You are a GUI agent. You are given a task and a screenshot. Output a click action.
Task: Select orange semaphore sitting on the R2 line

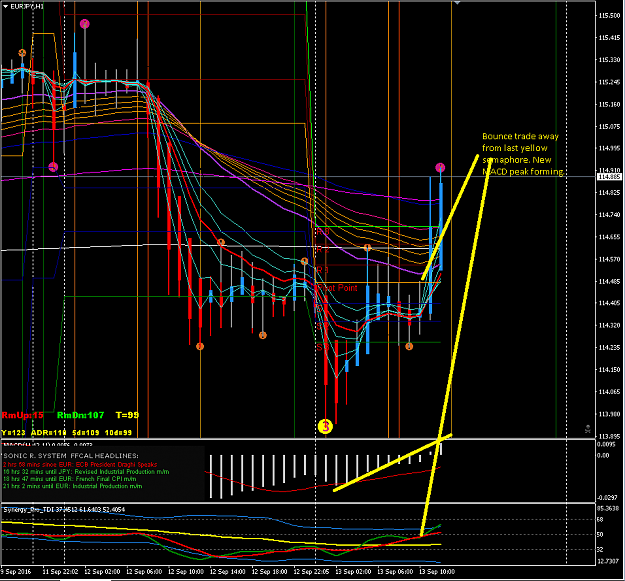(367, 248)
